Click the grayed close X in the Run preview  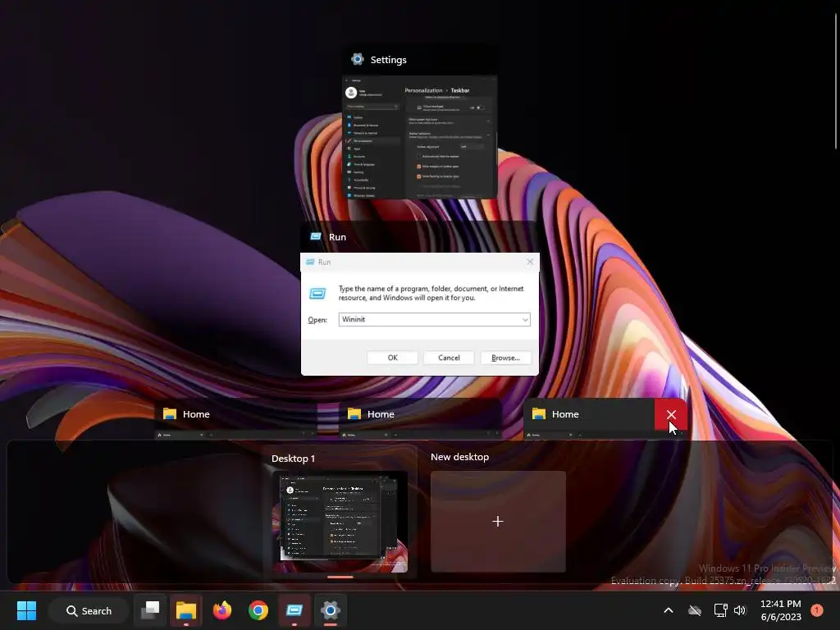[530, 262]
